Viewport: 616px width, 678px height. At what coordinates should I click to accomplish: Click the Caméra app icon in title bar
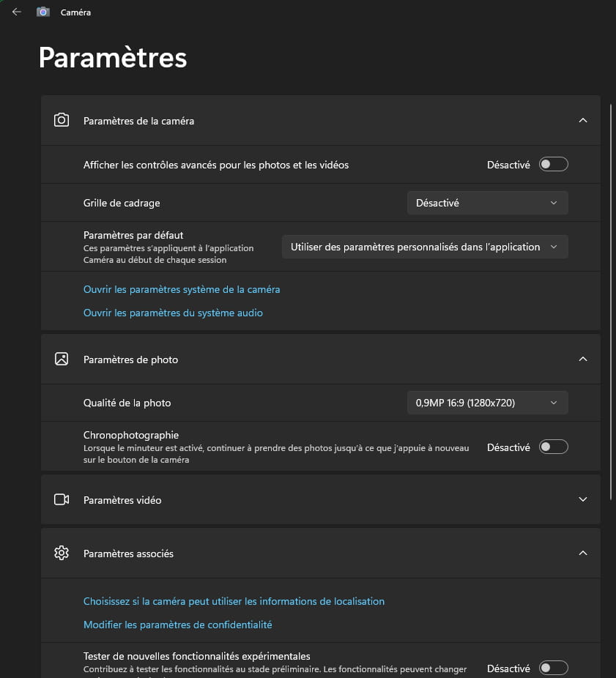tap(43, 12)
